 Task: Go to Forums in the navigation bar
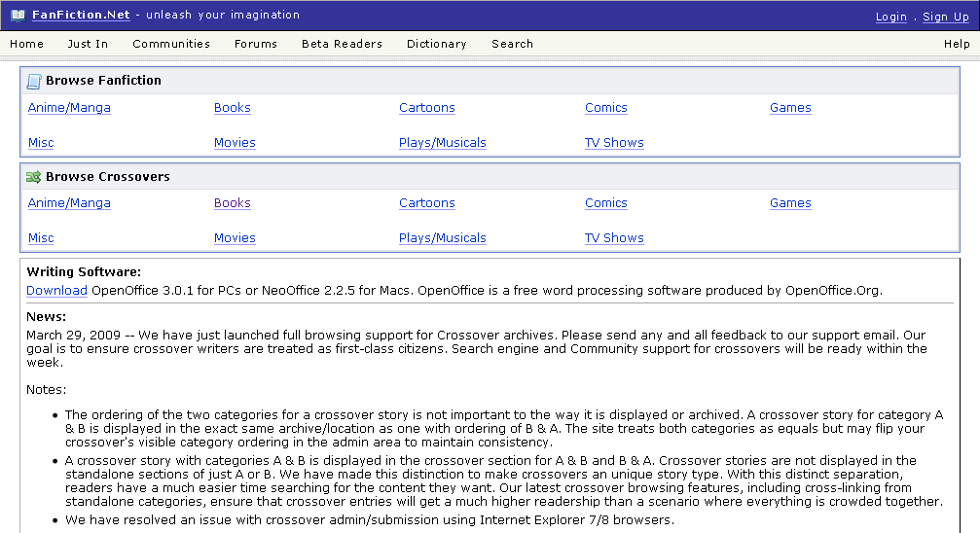[256, 44]
